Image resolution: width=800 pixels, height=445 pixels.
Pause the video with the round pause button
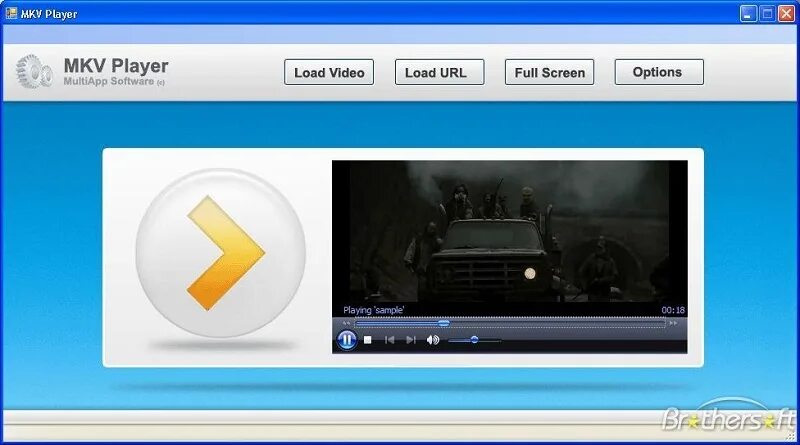[x=346, y=339]
